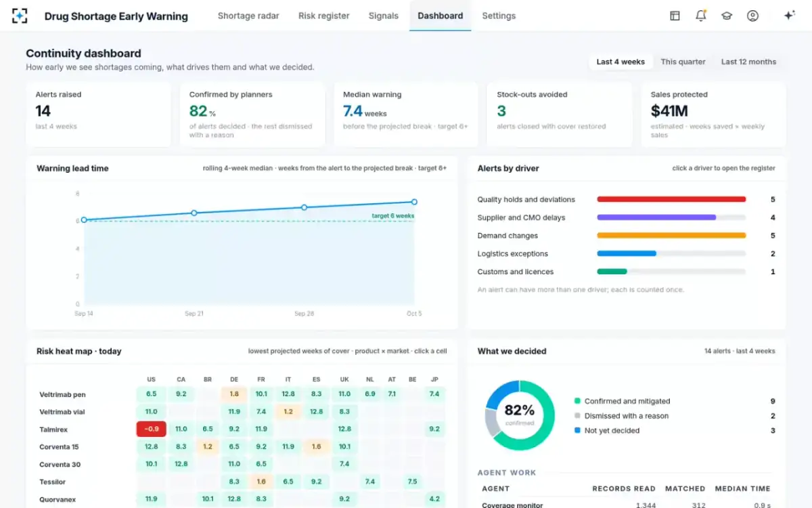The width and height of the screenshot is (812, 508).
Task: Click the Quality holds and deviations red bar
Action: (671, 199)
